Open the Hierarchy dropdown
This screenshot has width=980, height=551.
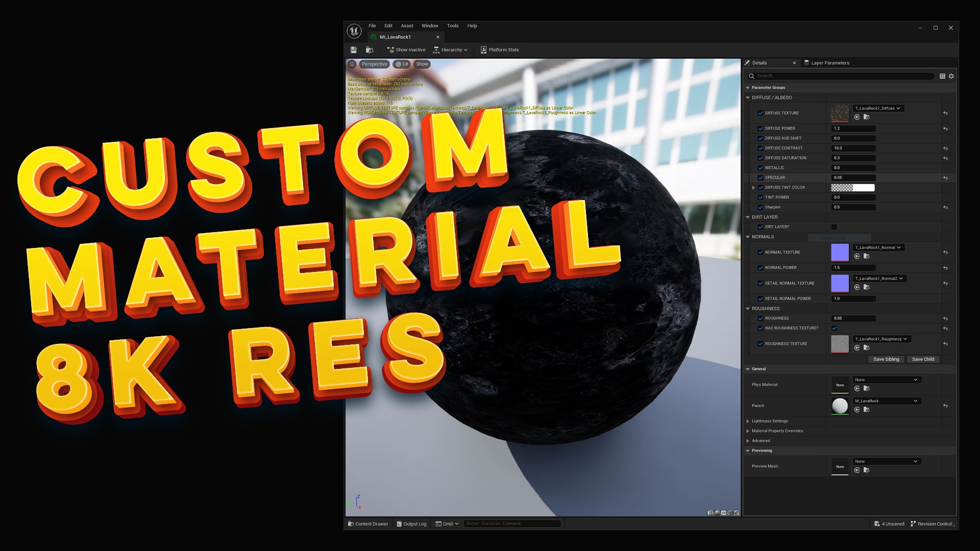[451, 49]
